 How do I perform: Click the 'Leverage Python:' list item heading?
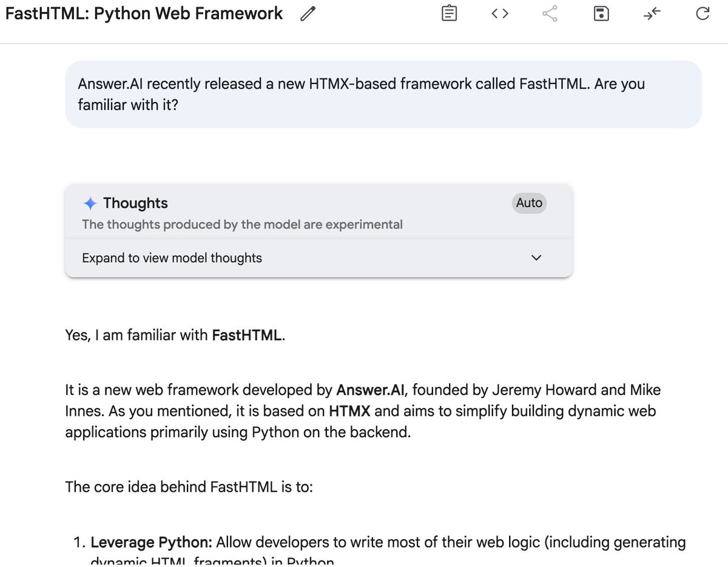point(152,542)
